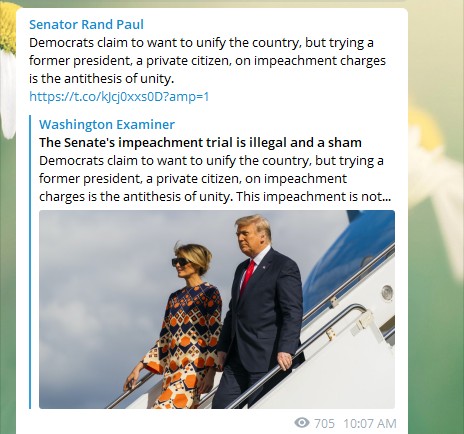Click the eye views icon

pyautogui.click(x=302, y=423)
